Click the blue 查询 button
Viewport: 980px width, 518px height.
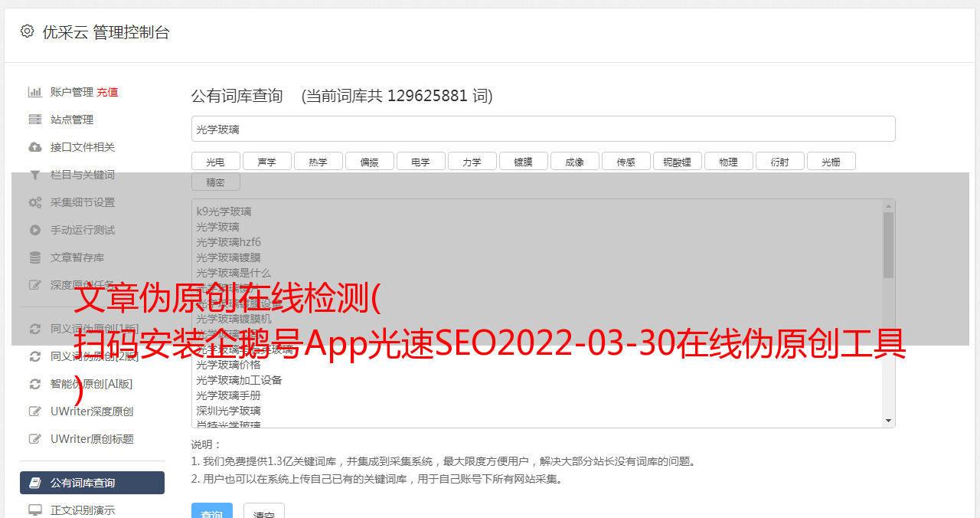[212, 512]
